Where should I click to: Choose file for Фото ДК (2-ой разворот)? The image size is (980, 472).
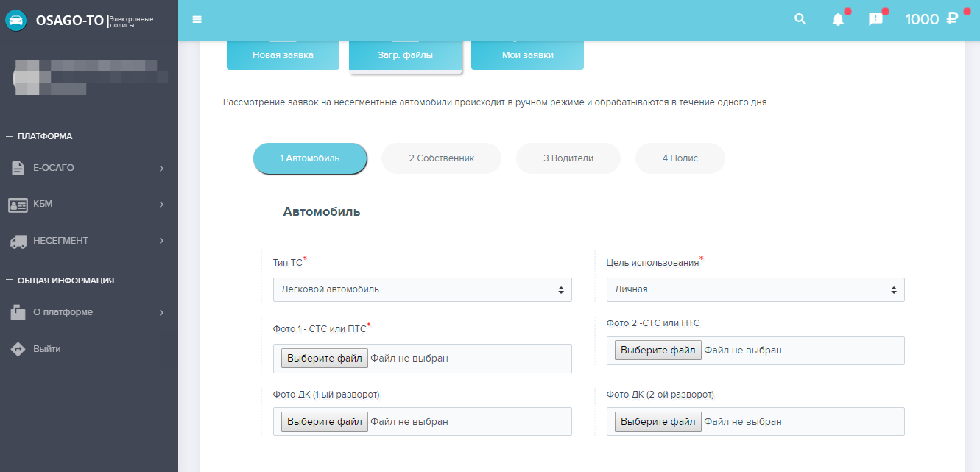658,422
